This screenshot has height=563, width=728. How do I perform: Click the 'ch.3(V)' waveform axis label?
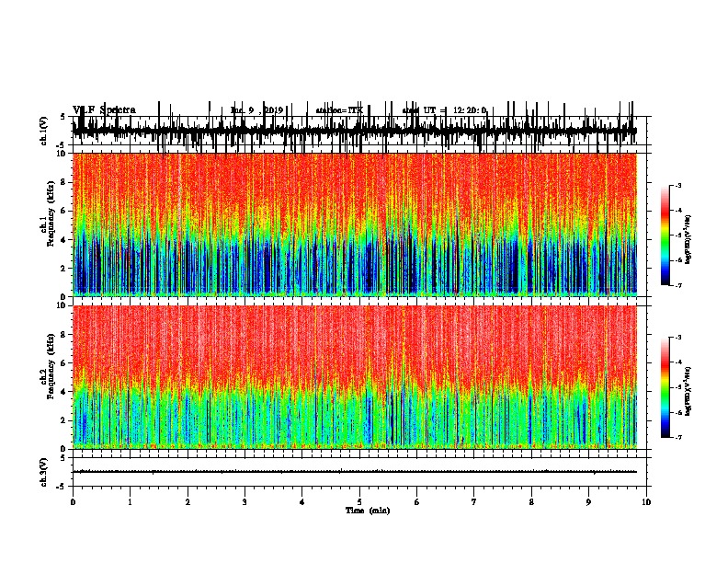[x=44, y=472]
